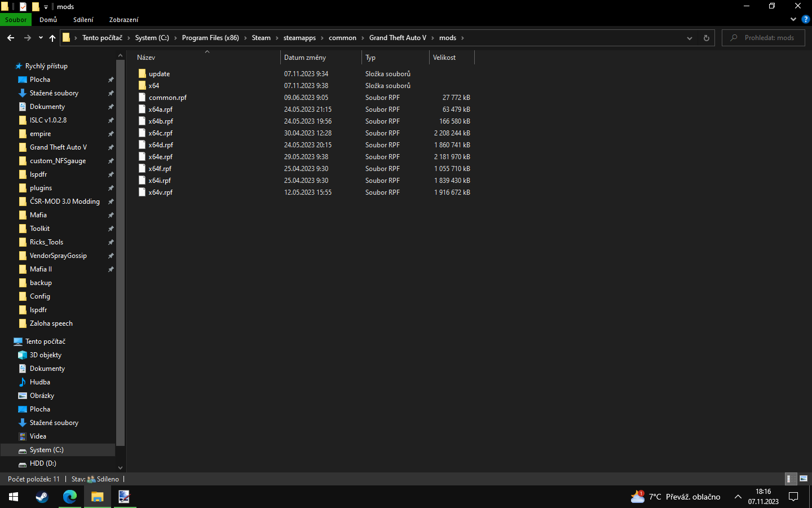Select the x64e.rpf file name
Screen dimensions: 812x508
click(x=161, y=157)
